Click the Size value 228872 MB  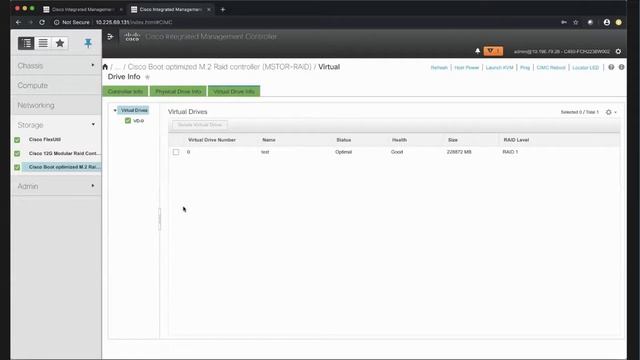click(459, 152)
